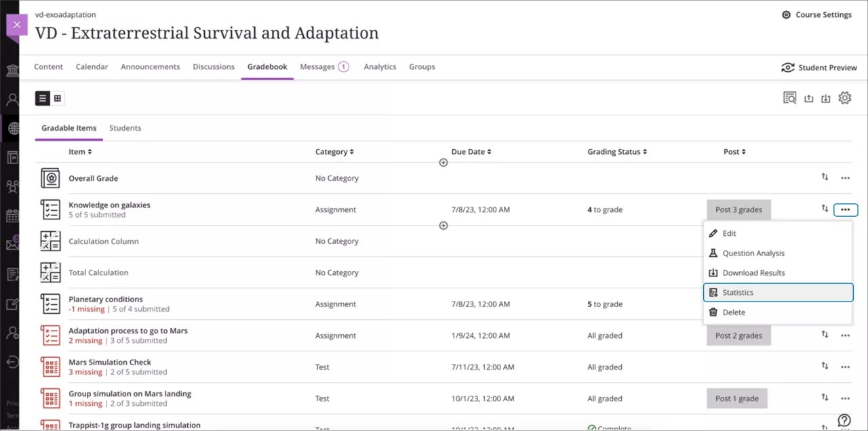Viewport: 868px width, 431px height.
Task: Sort gradebook by Due Date column
Action: [471, 151]
